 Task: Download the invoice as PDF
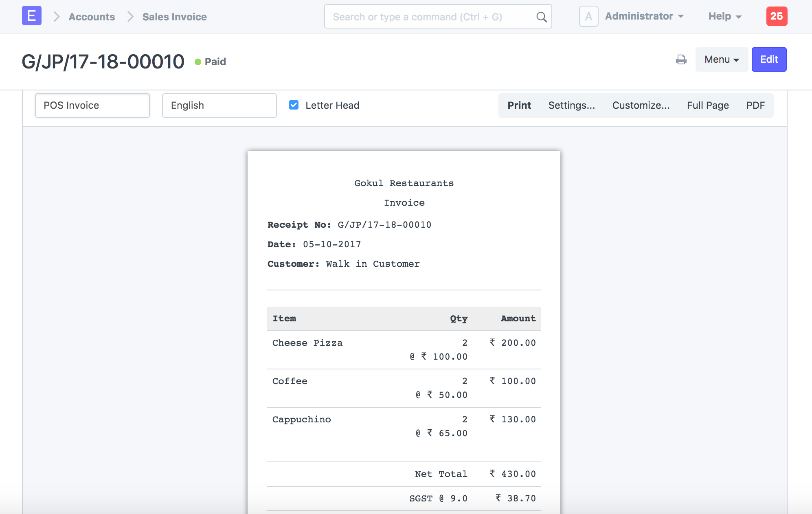click(x=755, y=105)
